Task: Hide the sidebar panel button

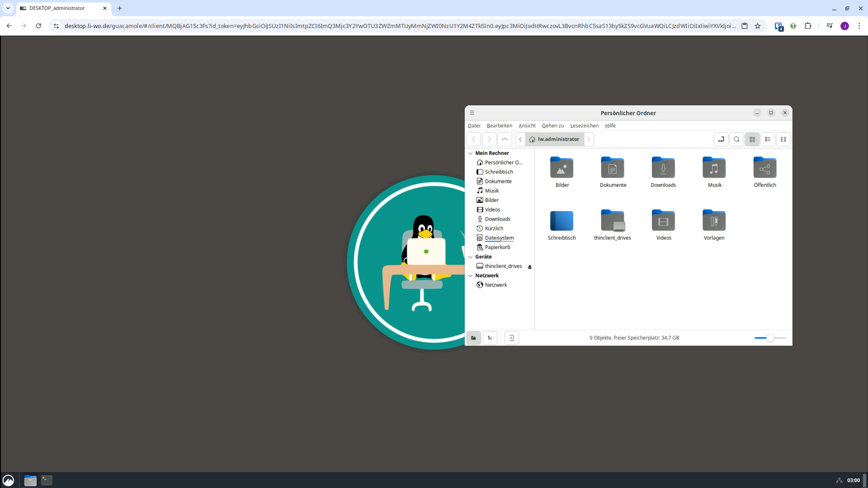Action: [512, 338]
